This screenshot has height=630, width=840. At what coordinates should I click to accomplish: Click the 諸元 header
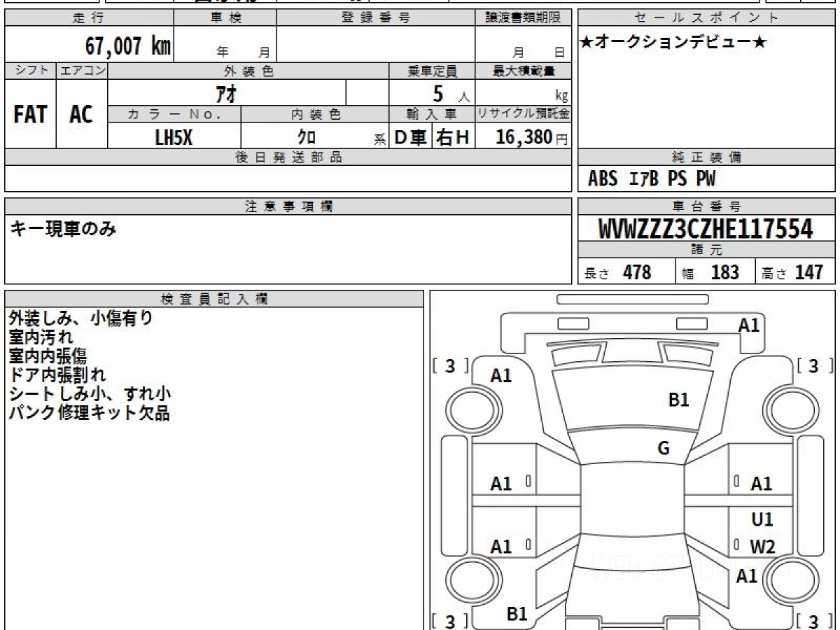707,250
